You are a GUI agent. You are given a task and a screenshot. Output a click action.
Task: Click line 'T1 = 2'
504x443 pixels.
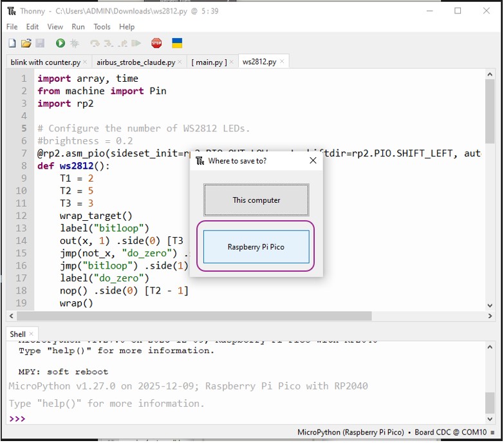tap(77, 178)
